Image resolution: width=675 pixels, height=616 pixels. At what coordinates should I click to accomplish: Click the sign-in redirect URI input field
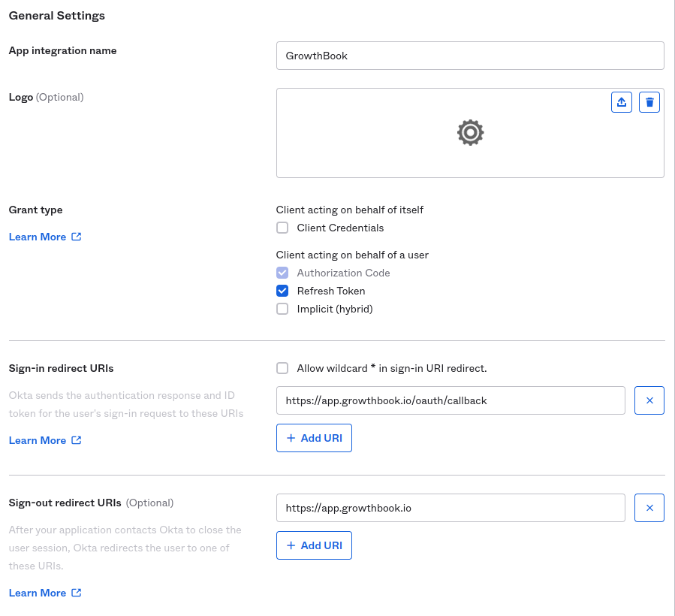451,400
